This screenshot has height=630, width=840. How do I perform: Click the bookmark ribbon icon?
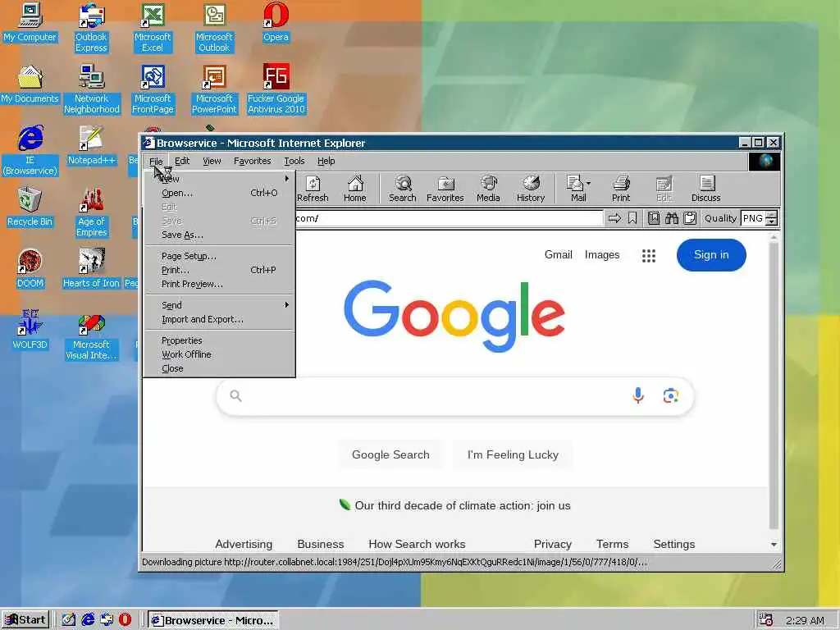(632, 218)
